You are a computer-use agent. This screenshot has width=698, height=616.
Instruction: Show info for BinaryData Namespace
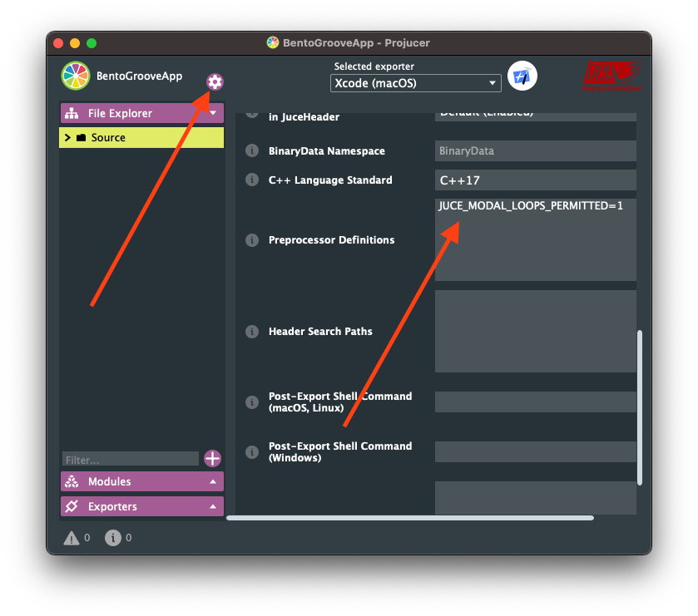(x=252, y=150)
